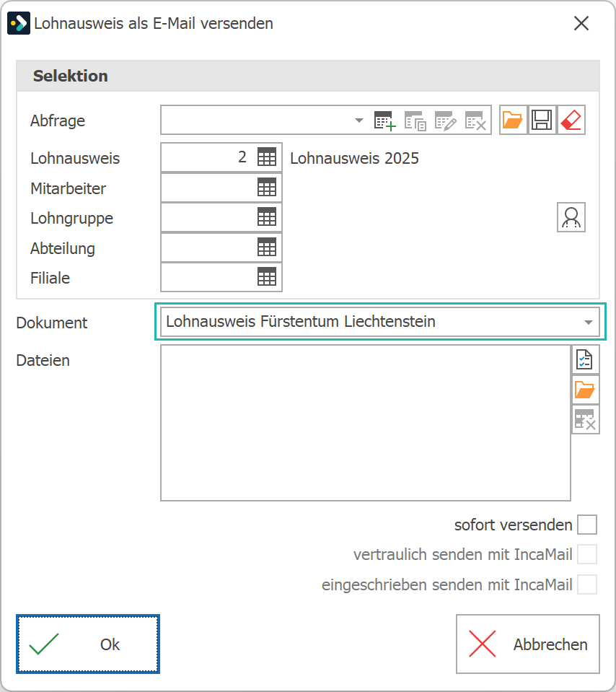Click the 'Lohnausweis 2025' description text
Screen dimensions: 616x692
point(354,158)
